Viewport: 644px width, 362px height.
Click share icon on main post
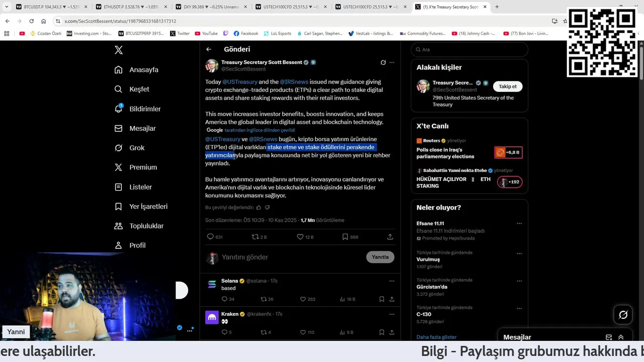(x=390, y=236)
